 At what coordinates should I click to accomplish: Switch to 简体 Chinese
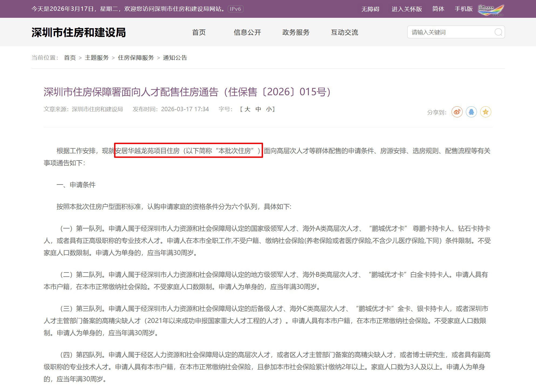click(x=438, y=9)
